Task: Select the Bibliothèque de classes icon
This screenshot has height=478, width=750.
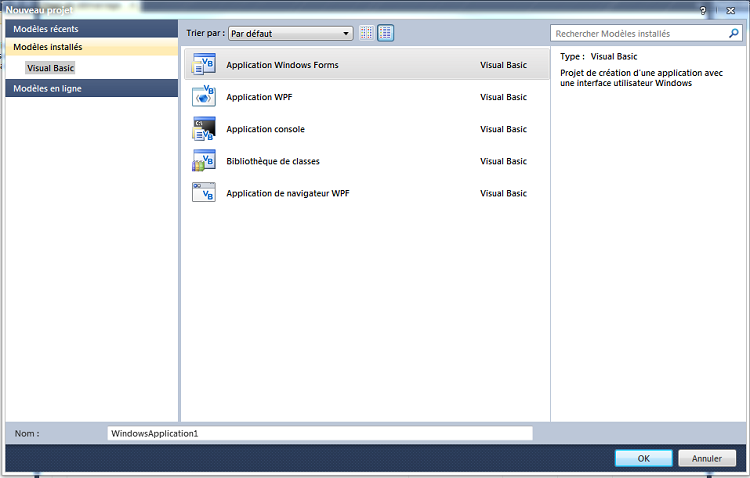Action: click(204, 161)
